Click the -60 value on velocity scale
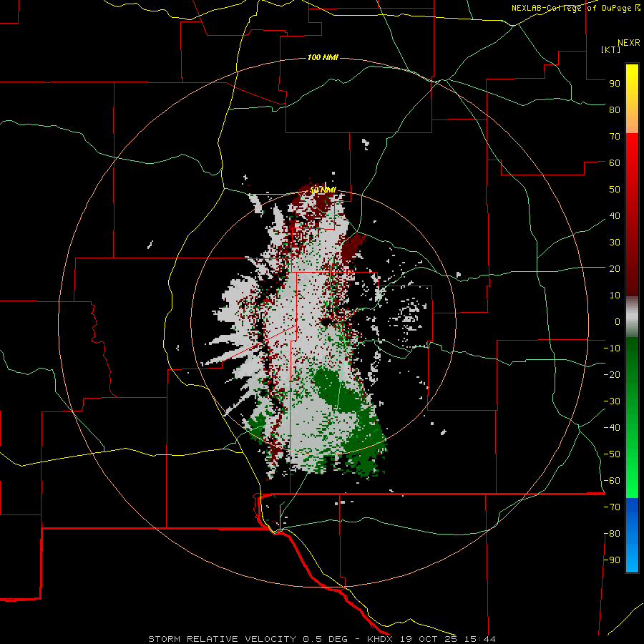The height and width of the screenshot is (644, 644). 612,481
